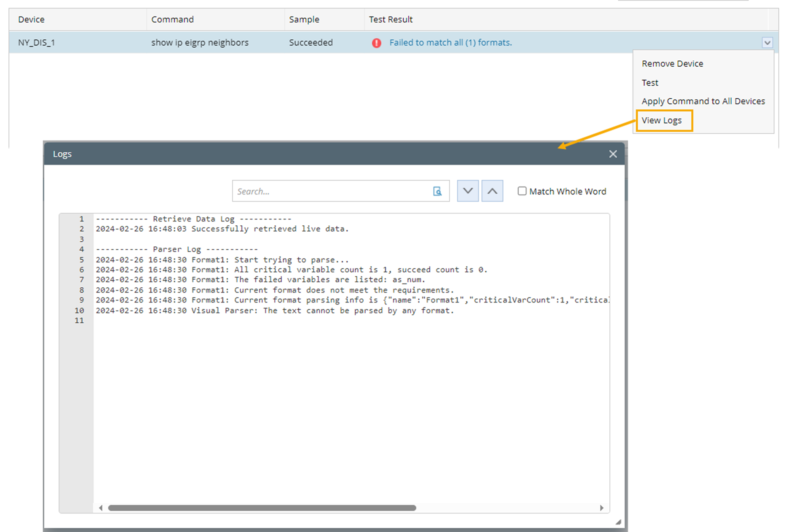
Task: Select the NY_DIS_1 device cell
Action: coord(36,43)
